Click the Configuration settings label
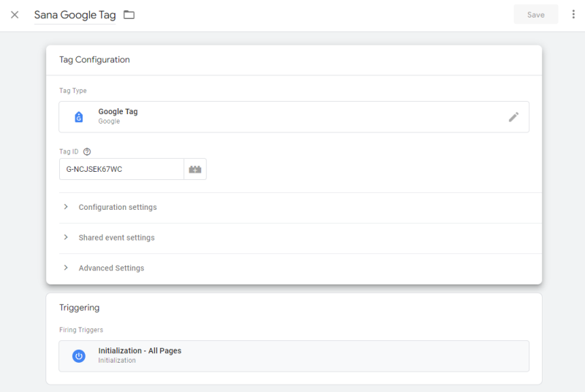The width and height of the screenshot is (585, 392). click(118, 208)
